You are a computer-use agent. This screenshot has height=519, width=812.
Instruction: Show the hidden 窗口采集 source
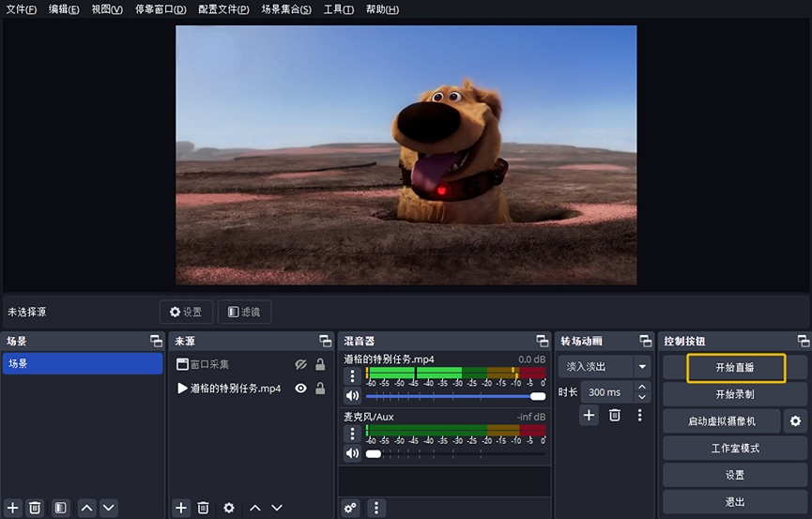[x=301, y=365]
